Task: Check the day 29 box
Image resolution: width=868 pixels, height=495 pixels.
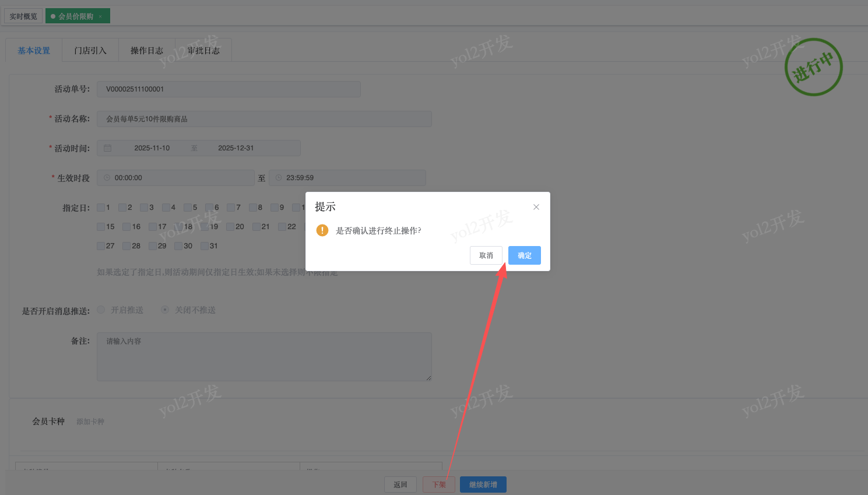Action: pos(153,246)
